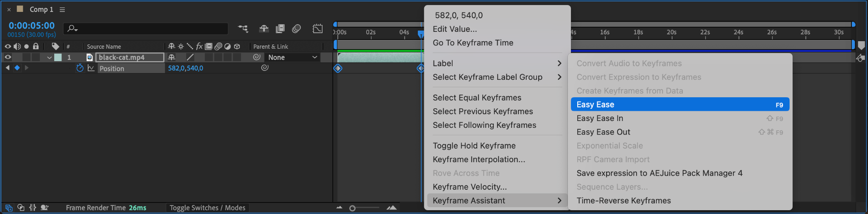Click the Position property graph icon
This screenshot has height=214, width=868.
91,68
